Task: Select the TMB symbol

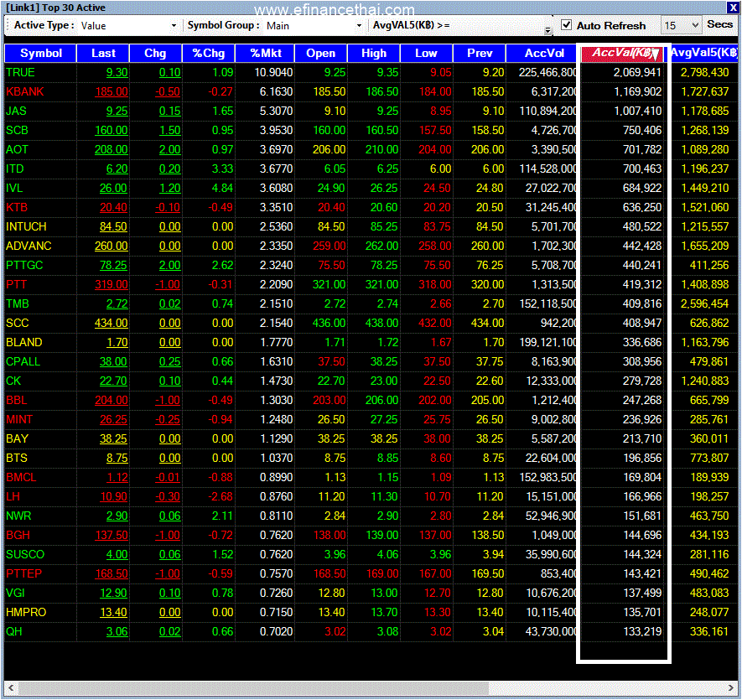Action: pos(18,303)
